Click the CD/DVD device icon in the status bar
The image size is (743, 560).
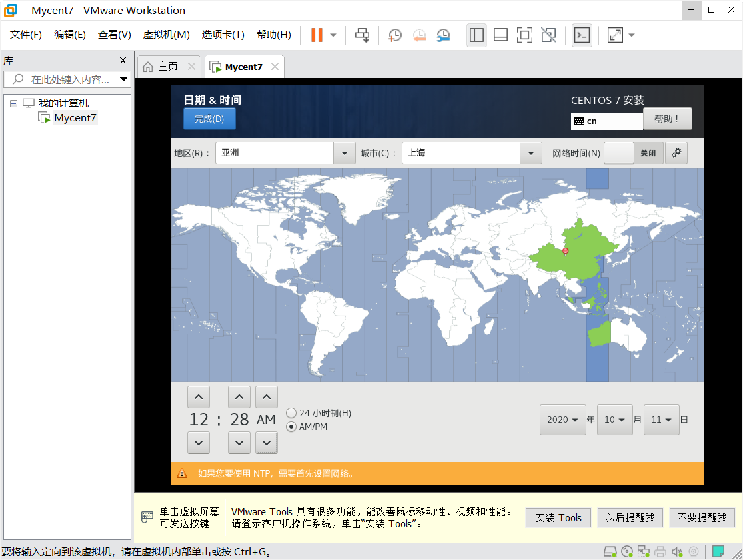click(626, 551)
